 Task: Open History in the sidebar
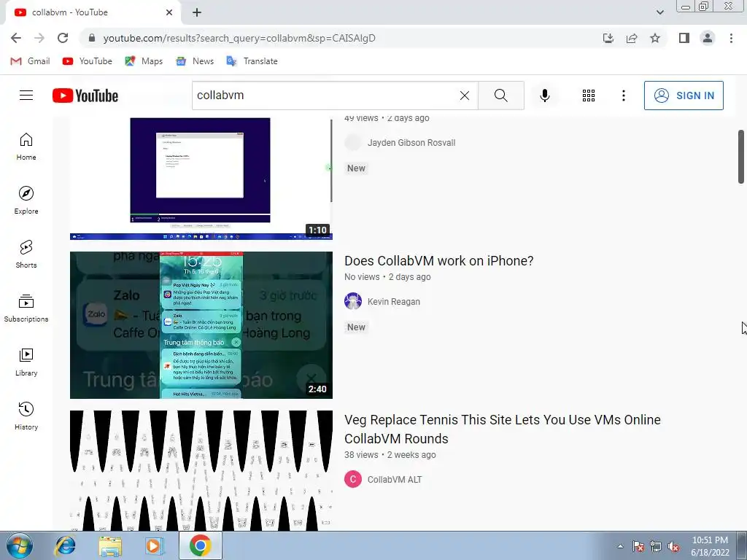coord(26,416)
